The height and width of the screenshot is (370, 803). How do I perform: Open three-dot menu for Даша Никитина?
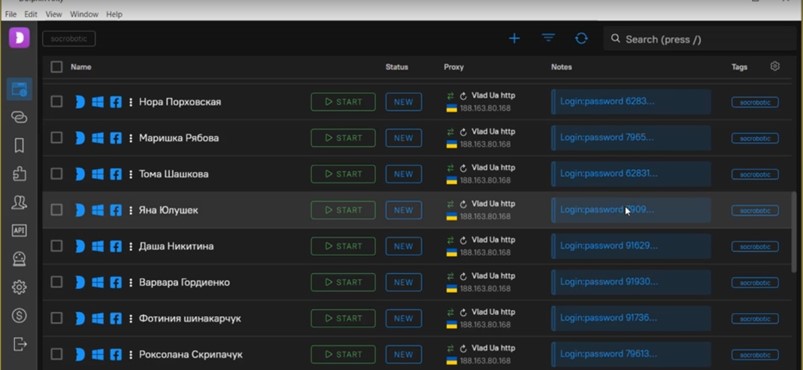point(131,246)
